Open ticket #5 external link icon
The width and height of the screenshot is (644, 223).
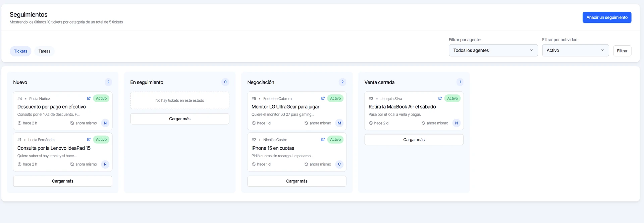tap(323, 98)
